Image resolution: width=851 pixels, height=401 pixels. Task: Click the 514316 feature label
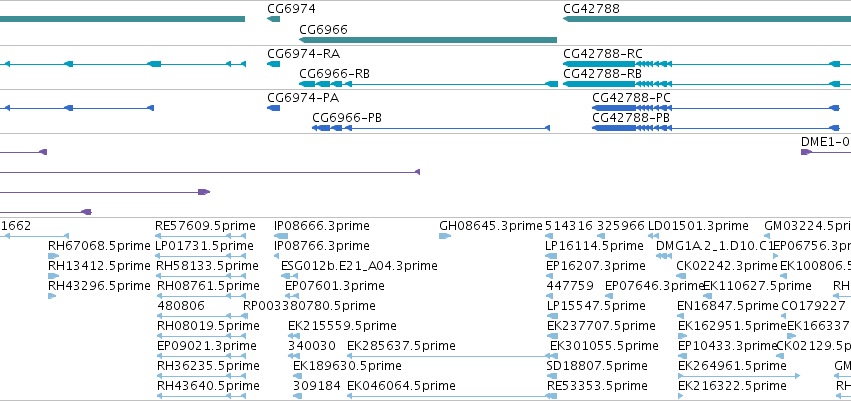pyautogui.click(x=569, y=226)
